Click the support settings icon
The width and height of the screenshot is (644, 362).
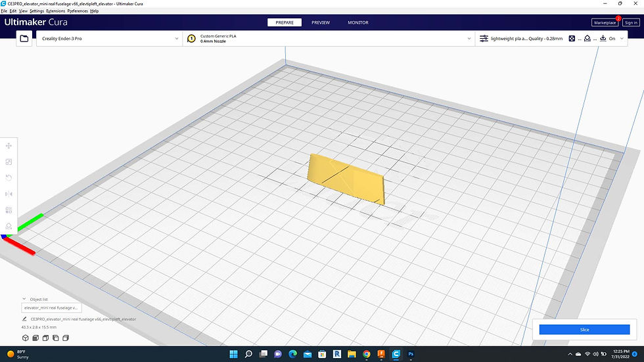pos(587,39)
